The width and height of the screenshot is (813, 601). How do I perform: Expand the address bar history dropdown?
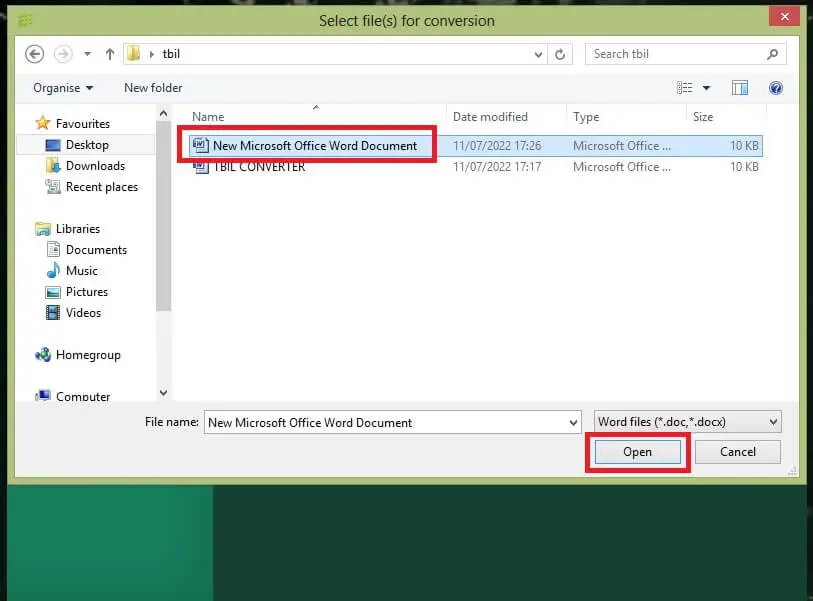tap(538, 54)
